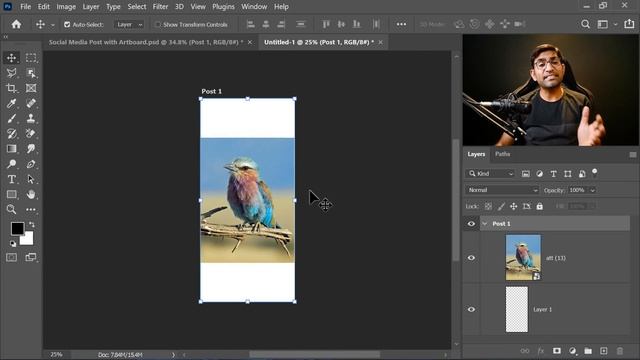Select the Lasso tool
Viewport: 640px width, 360px height.
point(11,73)
